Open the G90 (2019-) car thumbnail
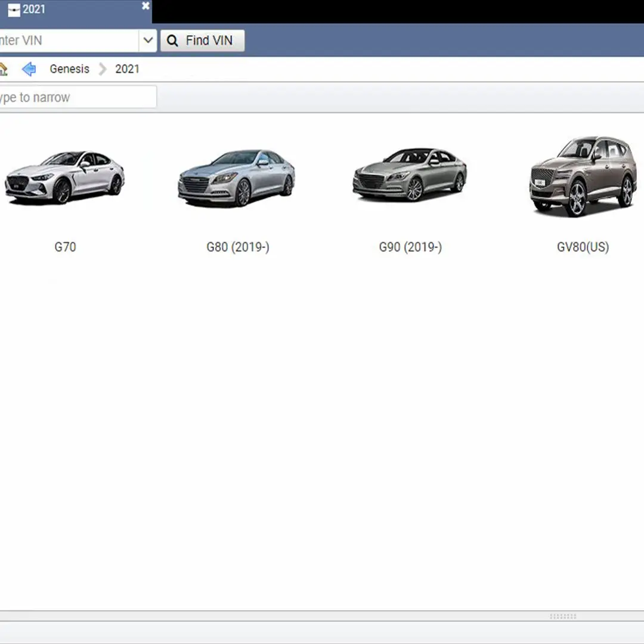644x644 pixels. [x=410, y=174]
